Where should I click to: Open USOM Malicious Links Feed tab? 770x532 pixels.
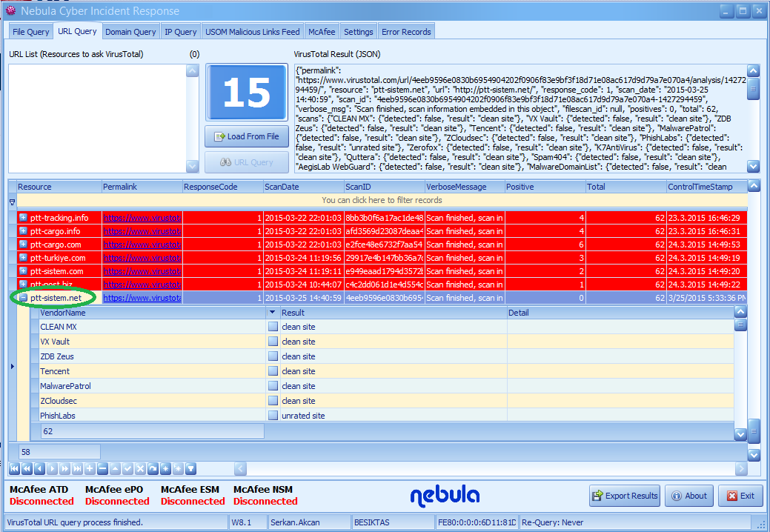[x=253, y=32]
